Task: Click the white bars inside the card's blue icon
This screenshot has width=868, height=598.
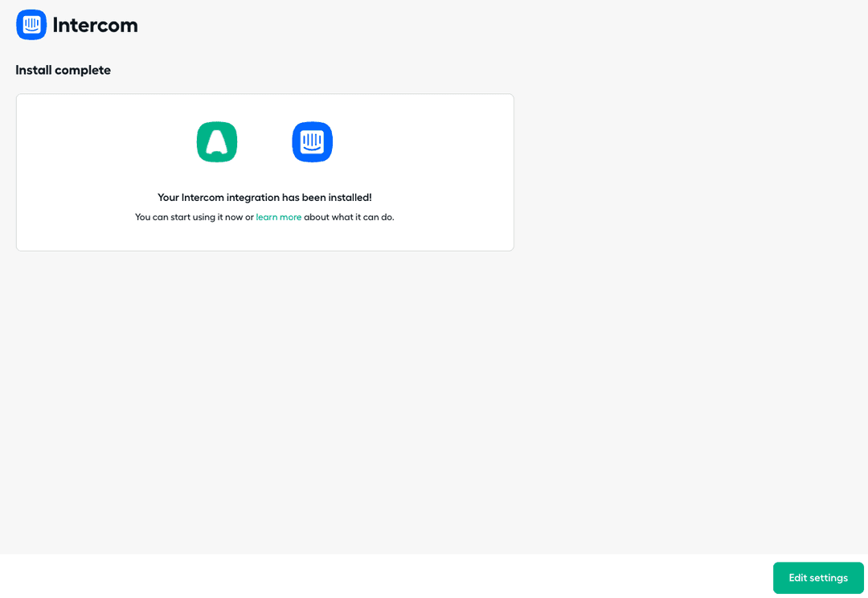Action: click(x=312, y=140)
